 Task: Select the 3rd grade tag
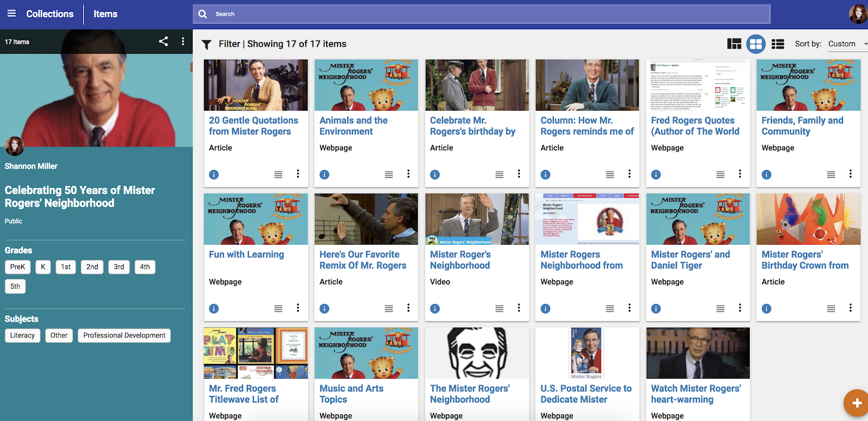[119, 267]
